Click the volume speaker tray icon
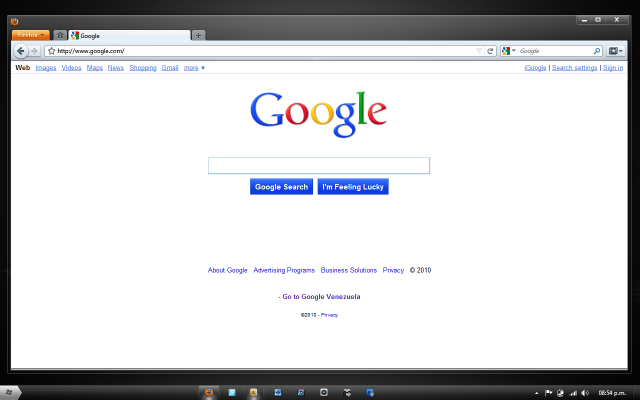This screenshot has height=400, width=640. (x=585, y=393)
